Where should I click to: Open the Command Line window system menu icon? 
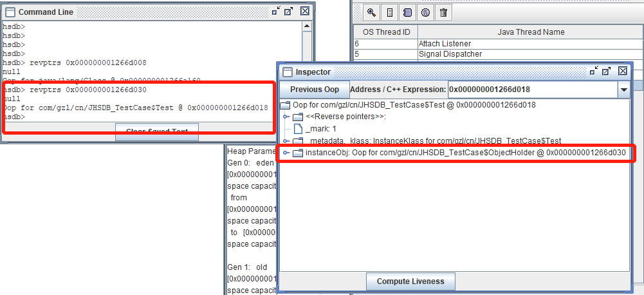[x=11, y=12]
